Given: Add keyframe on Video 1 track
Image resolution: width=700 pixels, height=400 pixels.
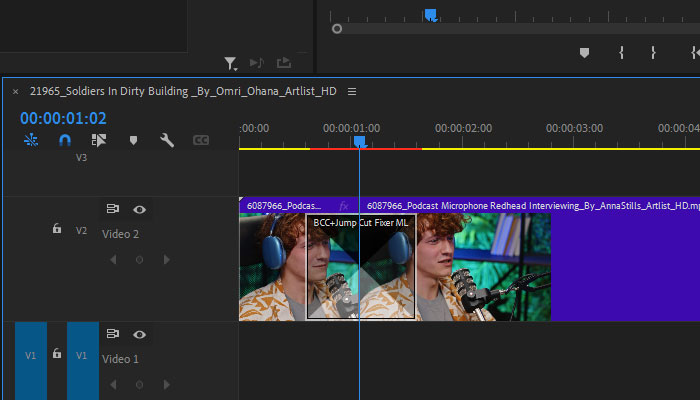Looking at the screenshot, I should 139,384.
